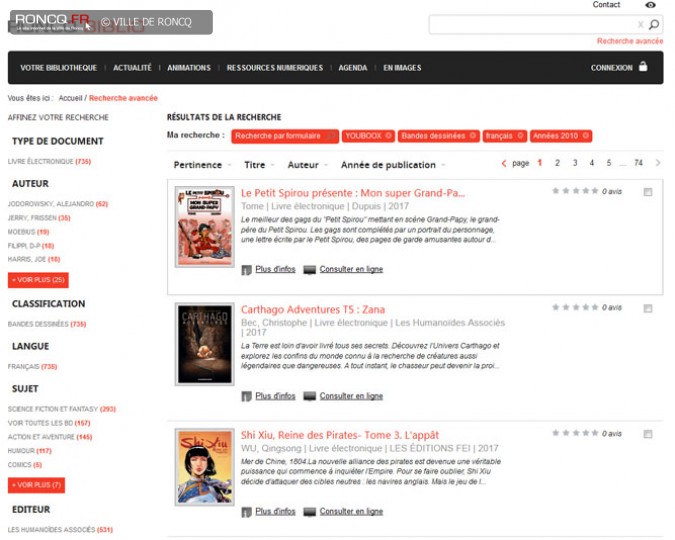Rate Le Petit Spirou with the star rating
This screenshot has height=540, width=675.
coord(575,191)
